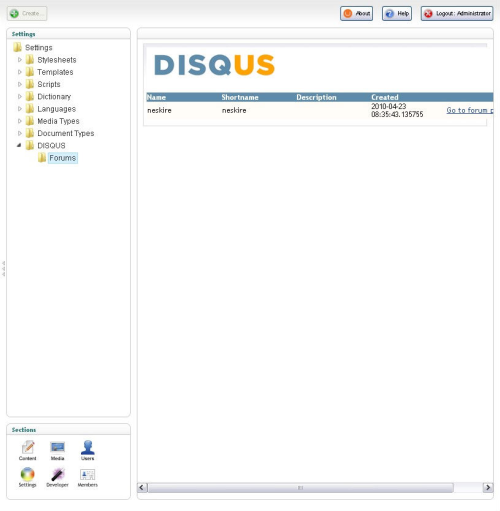Screen dimensions: 500x511
Task: Select the Templates tree label
Action: pyautogui.click(x=55, y=72)
